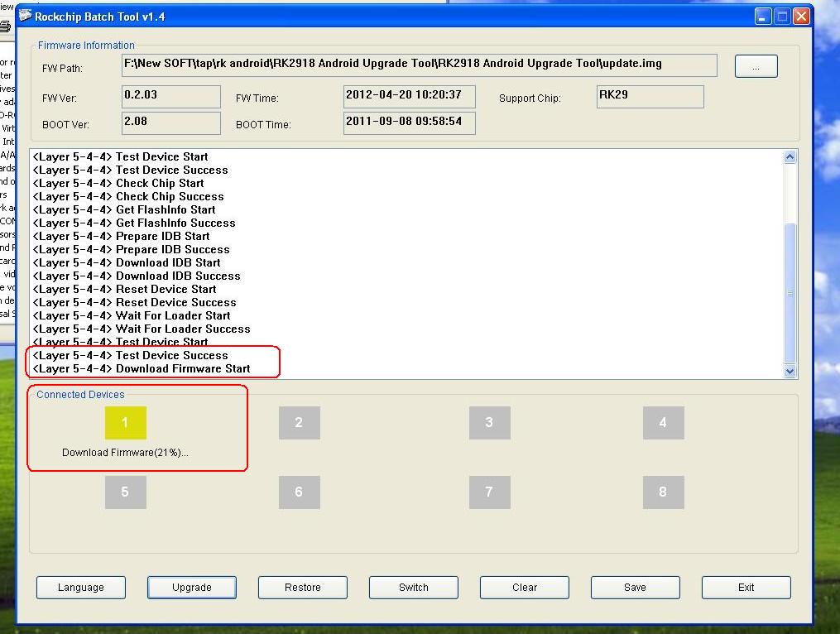840x634 pixels.
Task: Click the Rockchip Batch Tool title bar icon
Action: [25, 16]
